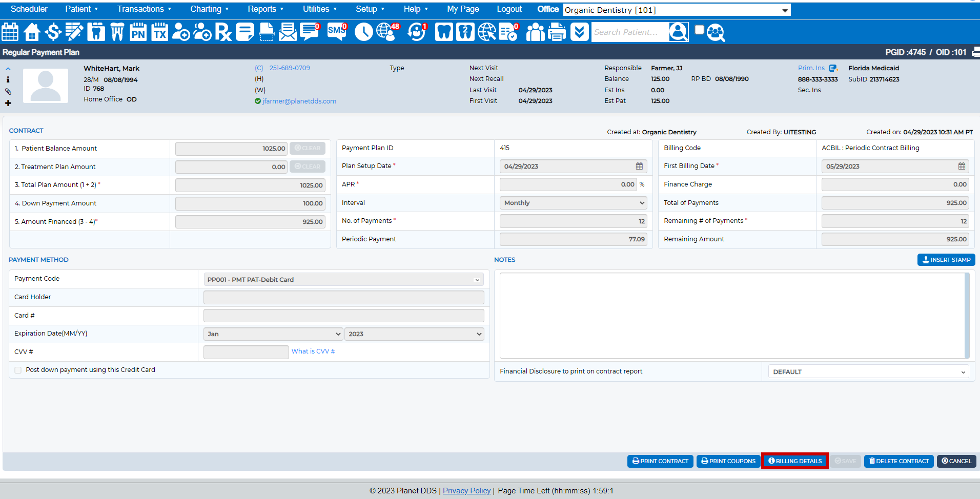Open the Reports menu

point(266,9)
